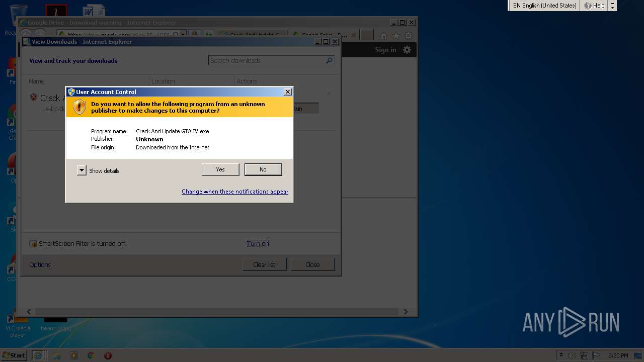Close the Google Drive browser tab
Viewport: 644px width, 362px height.
pos(353,35)
